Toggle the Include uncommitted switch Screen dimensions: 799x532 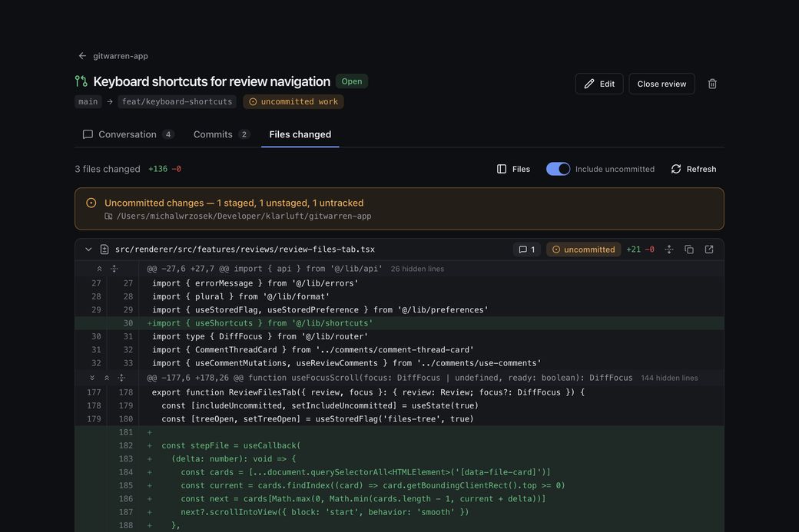tap(558, 169)
